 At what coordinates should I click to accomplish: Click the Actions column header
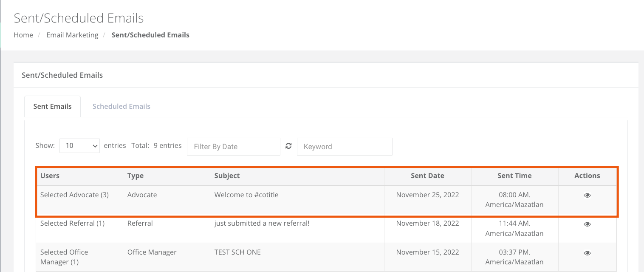tap(587, 176)
